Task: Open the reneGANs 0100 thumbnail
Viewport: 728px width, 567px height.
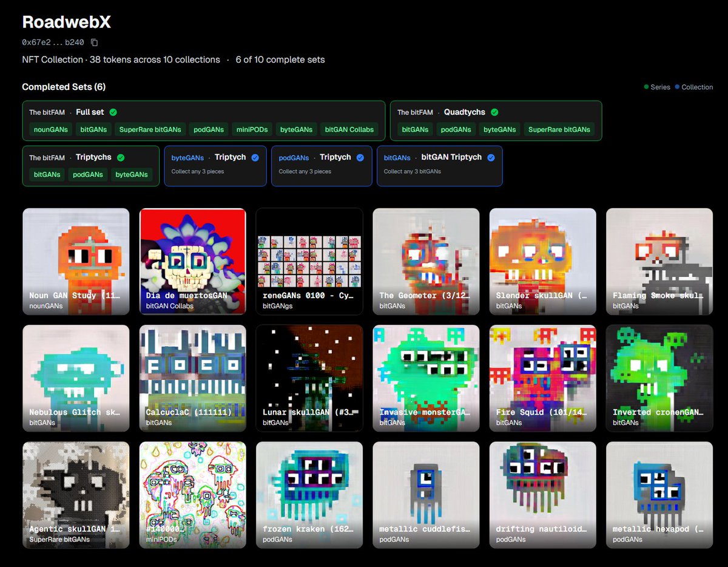Action: [x=309, y=262]
